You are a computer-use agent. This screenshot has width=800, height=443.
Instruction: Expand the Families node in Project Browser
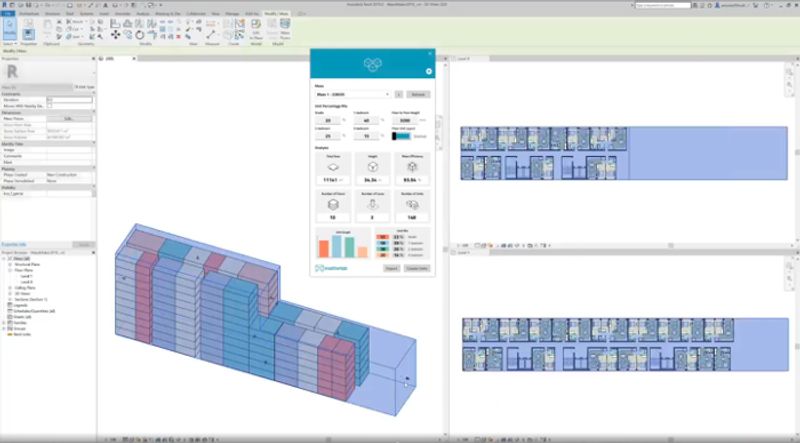click(x=4, y=325)
